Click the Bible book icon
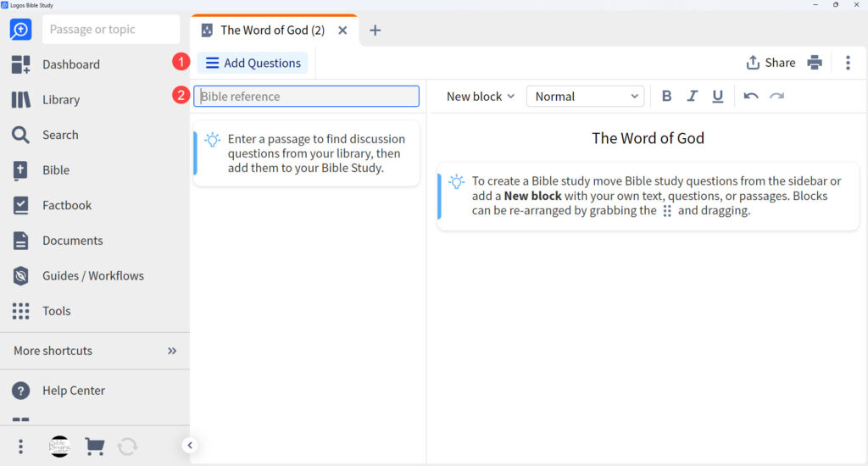The image size is (868, 466). click(x=20, y=170)
